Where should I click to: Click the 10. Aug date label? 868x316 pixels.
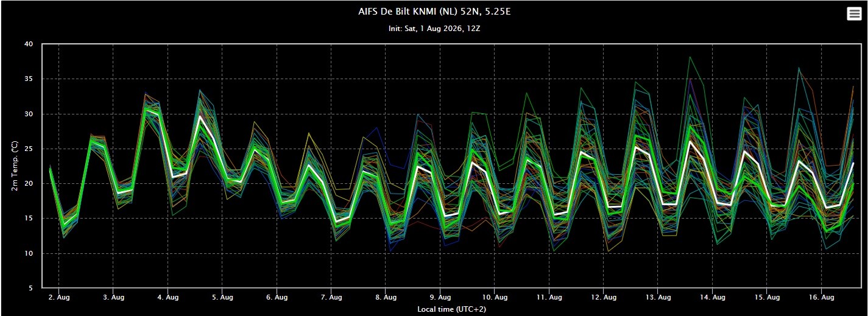tap(495, 297)
